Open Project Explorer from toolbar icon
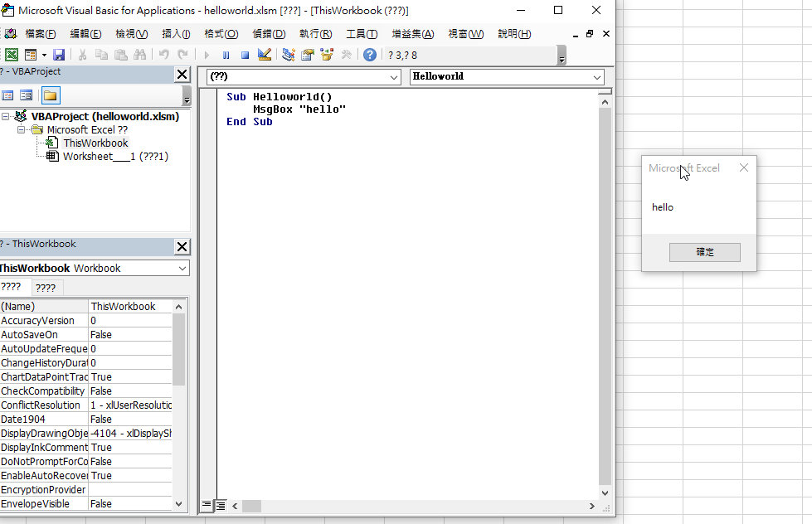Image resolution: width=812 pixels, height=524 pixels. (x=289, y=55)
